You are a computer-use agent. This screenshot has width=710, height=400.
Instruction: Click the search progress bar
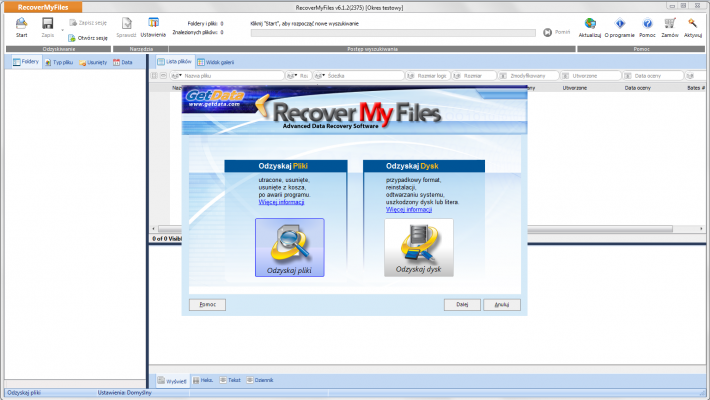coord(393,33)
